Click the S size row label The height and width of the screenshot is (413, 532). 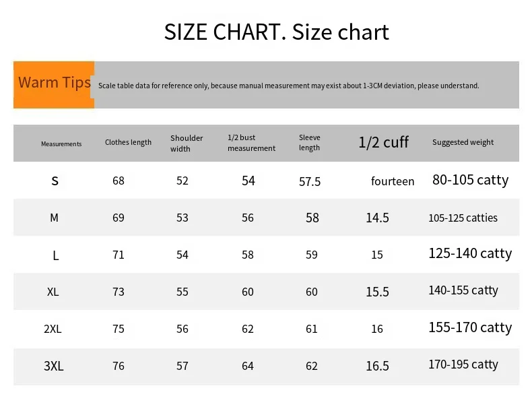tap(55, 181)
